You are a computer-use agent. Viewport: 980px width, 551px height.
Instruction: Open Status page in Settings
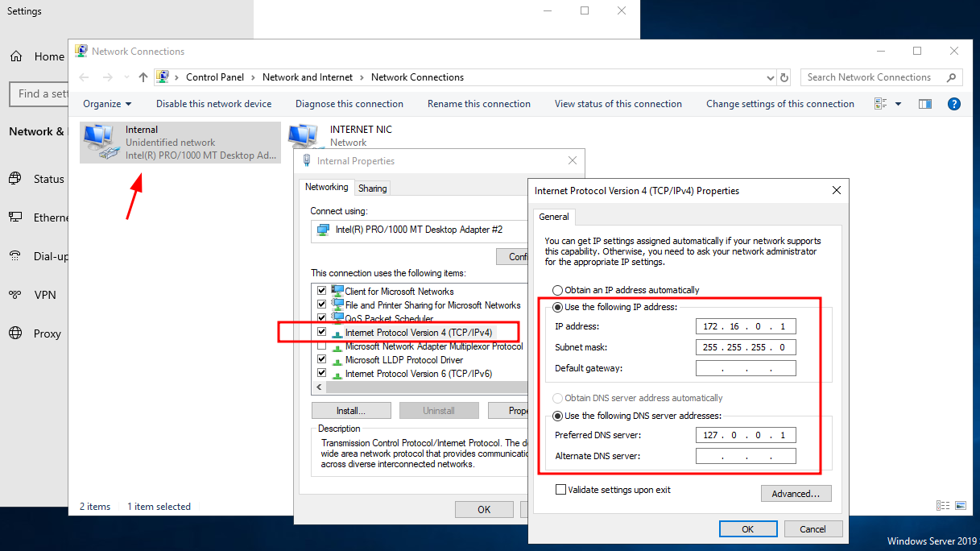(37, 179)
